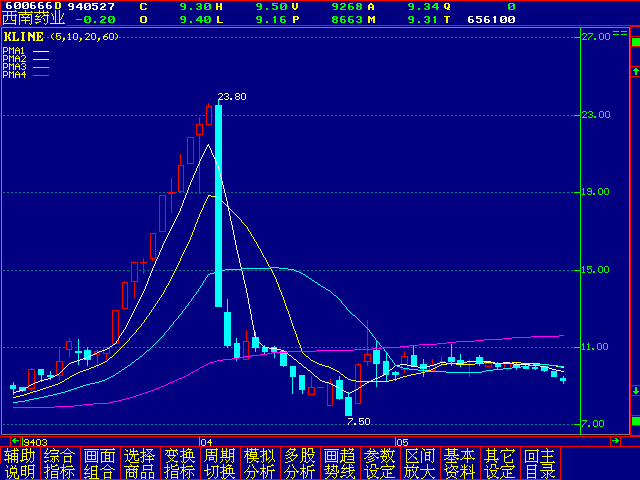Open the 其它设定 other settings menu

point(500,463)
